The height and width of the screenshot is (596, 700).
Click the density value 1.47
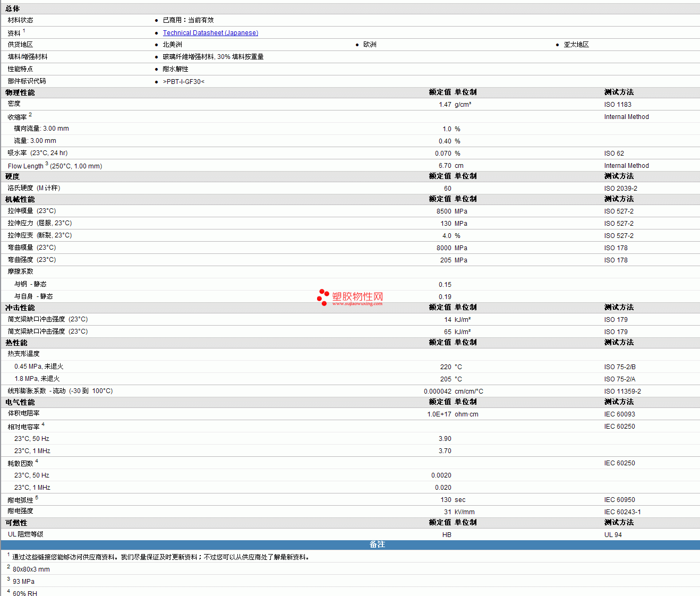tap(445, 105)
